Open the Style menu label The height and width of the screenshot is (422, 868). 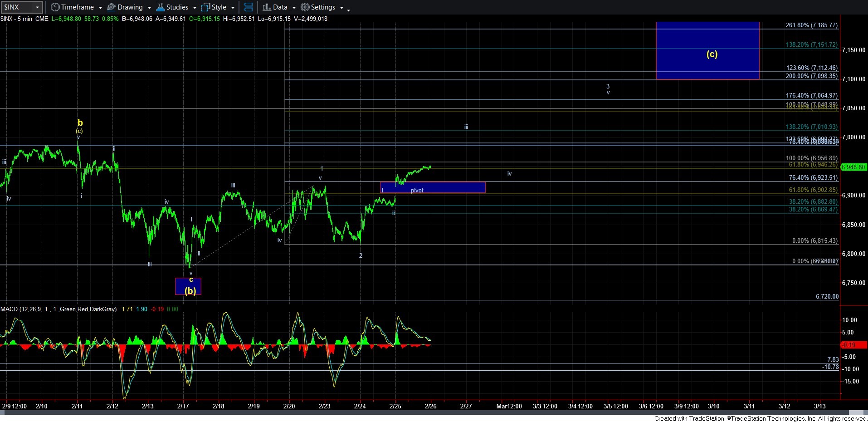coord(219,7)
